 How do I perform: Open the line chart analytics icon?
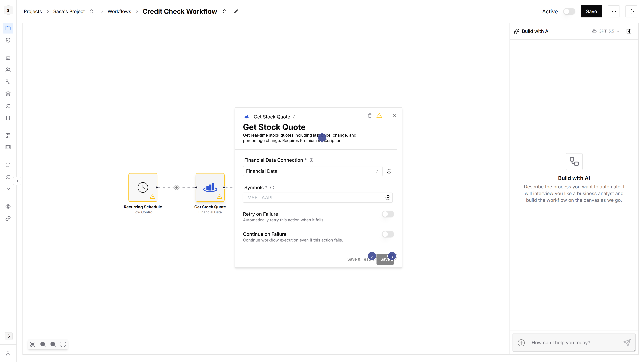point(8,189)
